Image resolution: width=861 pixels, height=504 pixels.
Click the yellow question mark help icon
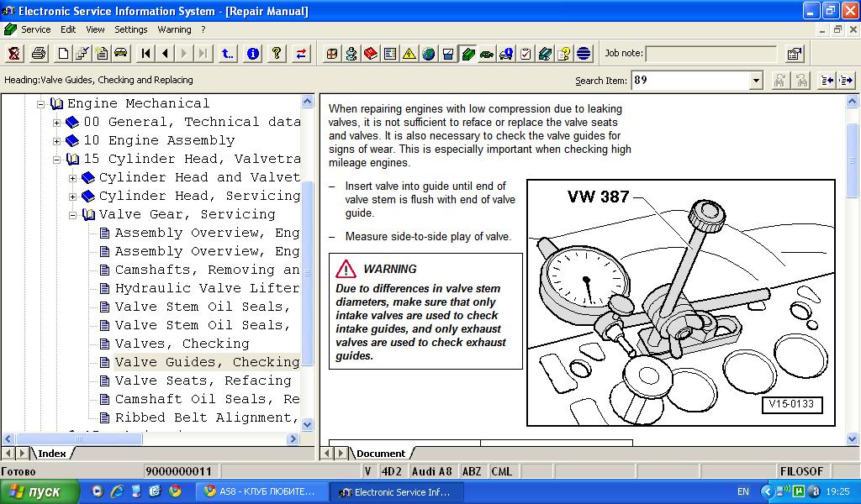(x=276, y=54)
